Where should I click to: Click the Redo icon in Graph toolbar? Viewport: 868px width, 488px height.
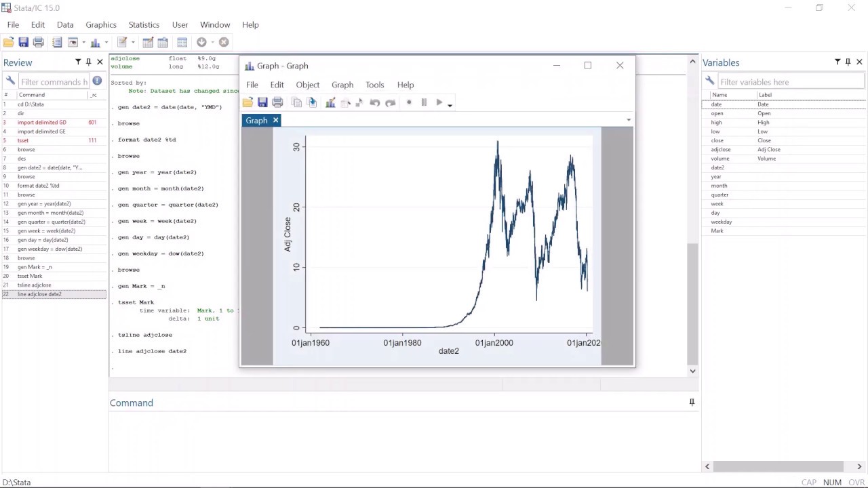click(390, 102)
